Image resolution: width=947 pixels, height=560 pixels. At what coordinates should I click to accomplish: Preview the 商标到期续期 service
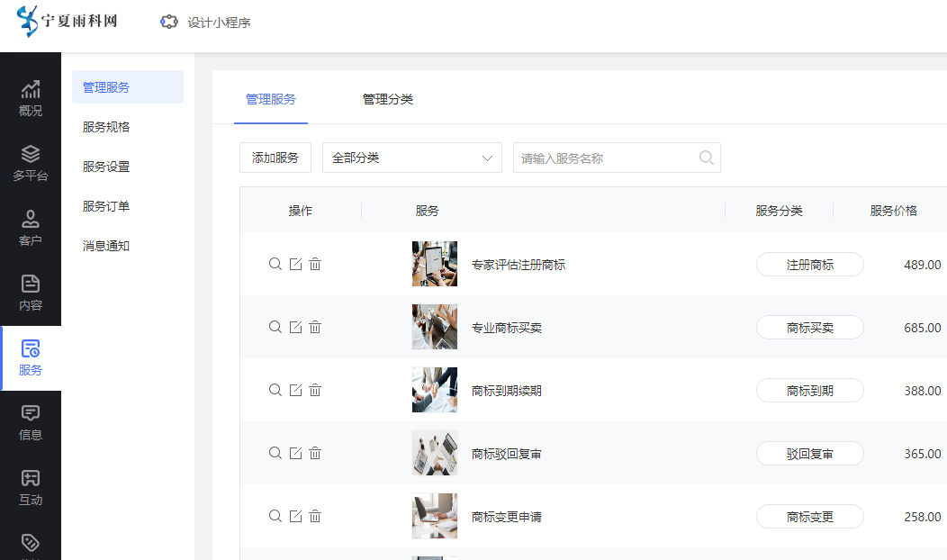coord(275,390)
